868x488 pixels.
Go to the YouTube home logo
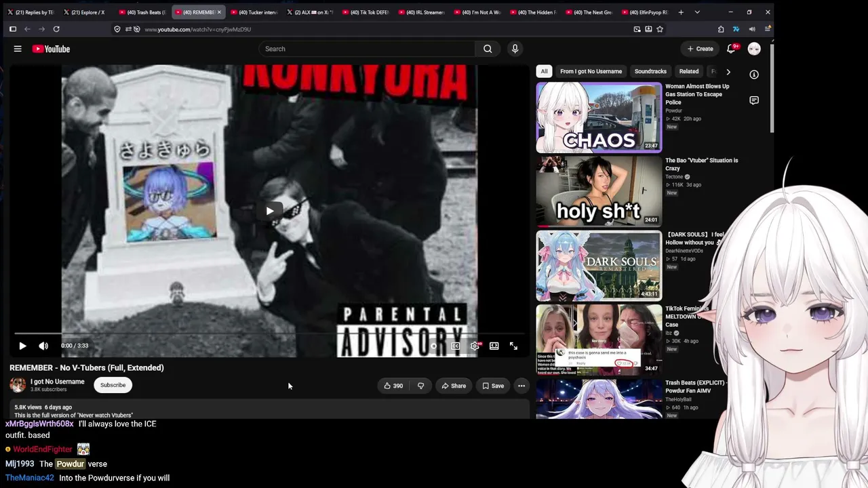(51, 49)
